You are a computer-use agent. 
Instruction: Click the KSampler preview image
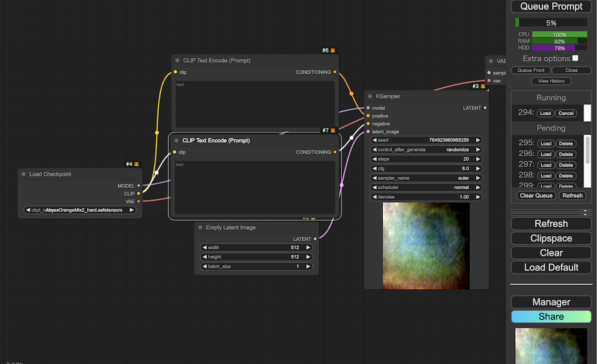[426, 245]
